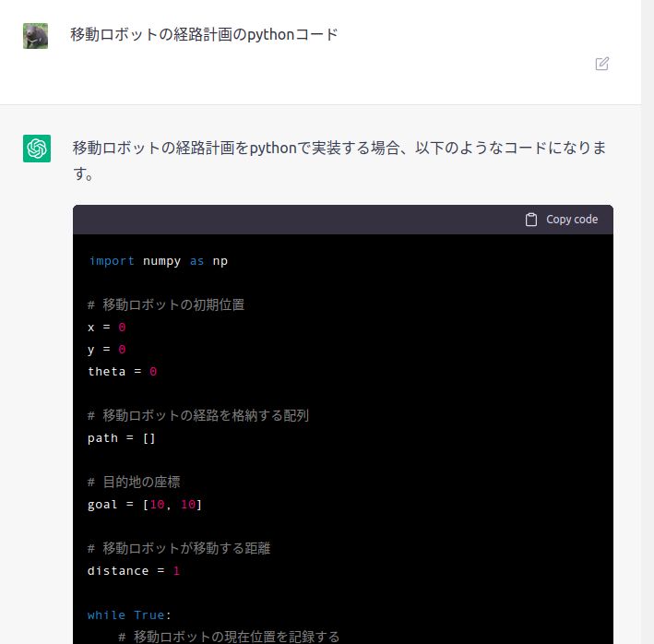Click the assistant reply sentence starting 移動ロボットの経路計画をpython
Viewport: 654px width, 644px height.
coord(339,161)
